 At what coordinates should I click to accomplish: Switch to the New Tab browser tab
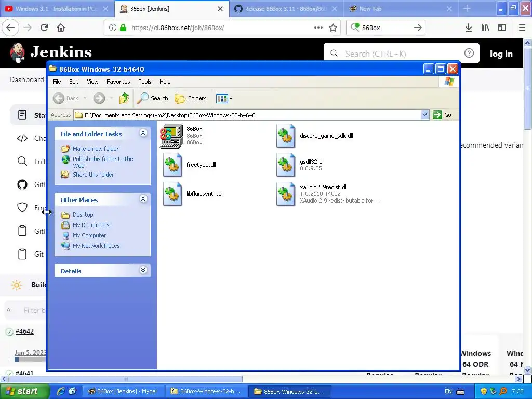point(401,9)
